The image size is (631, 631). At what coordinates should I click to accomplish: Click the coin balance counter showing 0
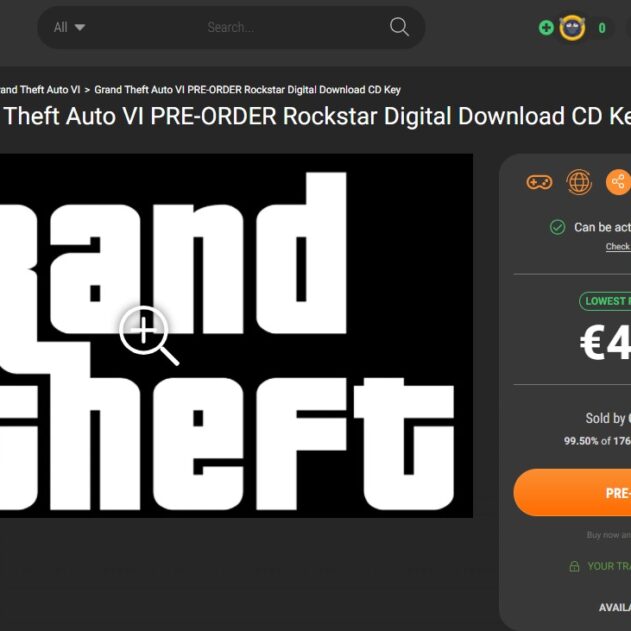point(602,28)
